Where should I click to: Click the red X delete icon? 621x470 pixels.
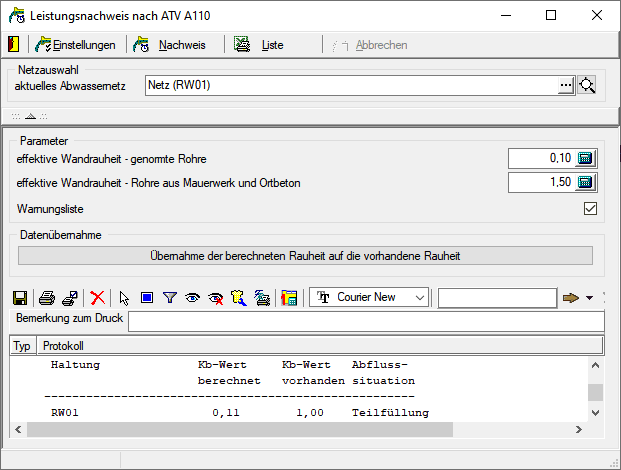97,298
